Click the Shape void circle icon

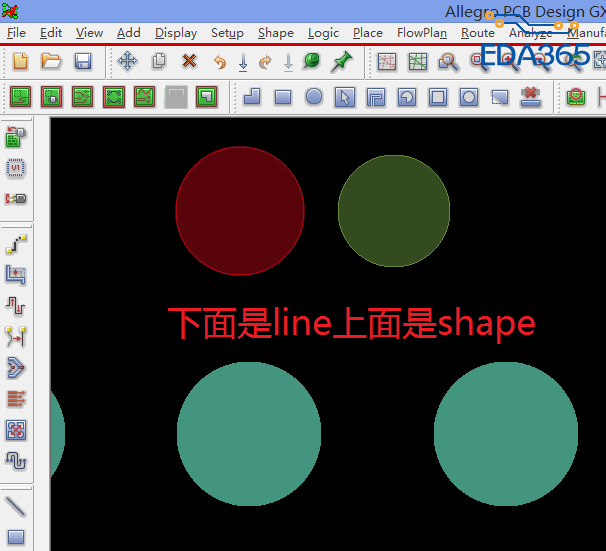469,97
